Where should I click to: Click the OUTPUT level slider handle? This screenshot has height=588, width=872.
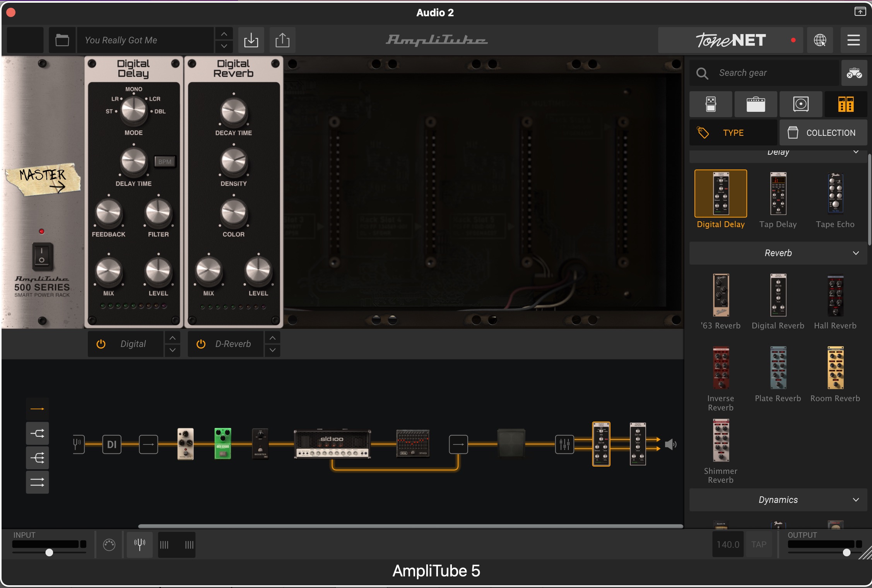coord(846,552)
